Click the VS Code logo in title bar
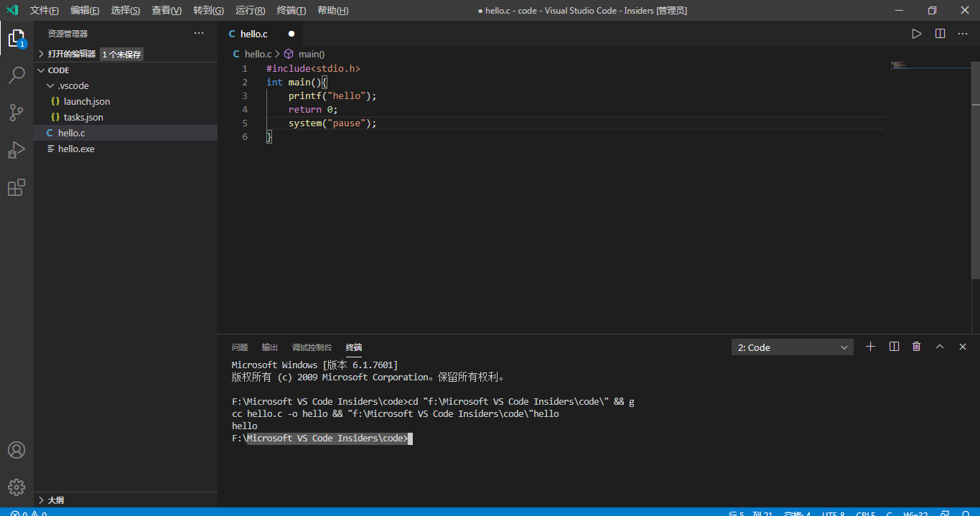This screenshot has width=980, height=516. pos(12,10)
